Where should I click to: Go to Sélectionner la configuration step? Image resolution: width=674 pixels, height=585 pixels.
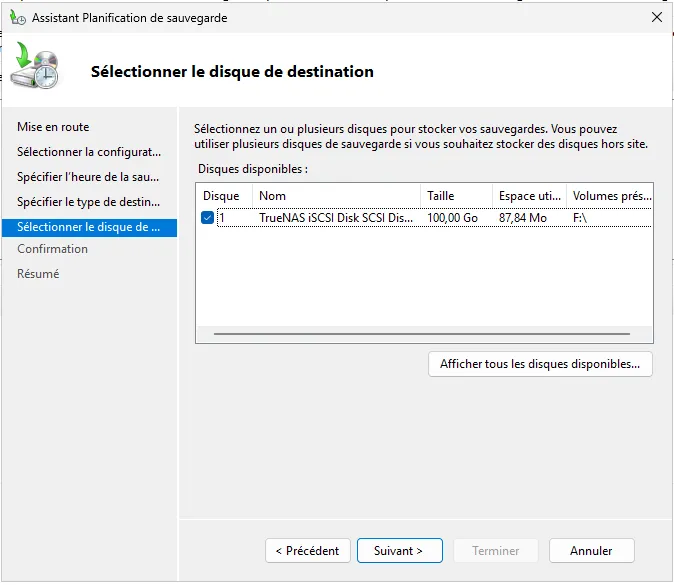89,152
